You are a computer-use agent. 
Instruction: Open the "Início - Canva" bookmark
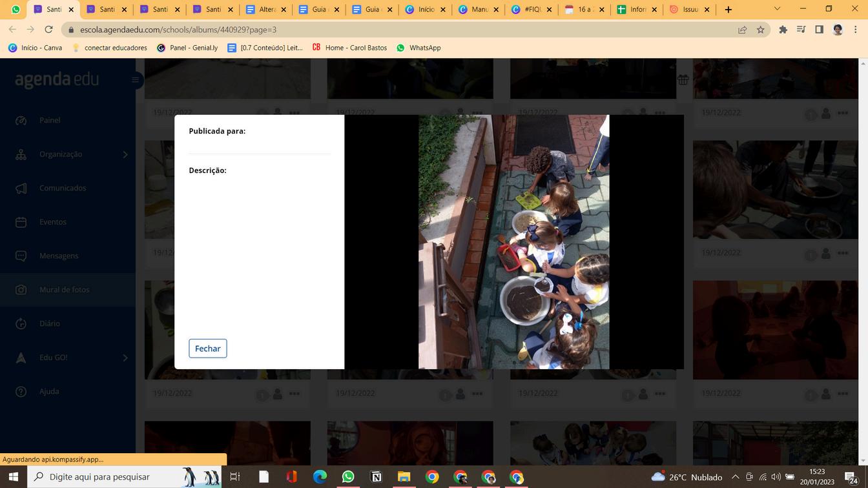35,48
